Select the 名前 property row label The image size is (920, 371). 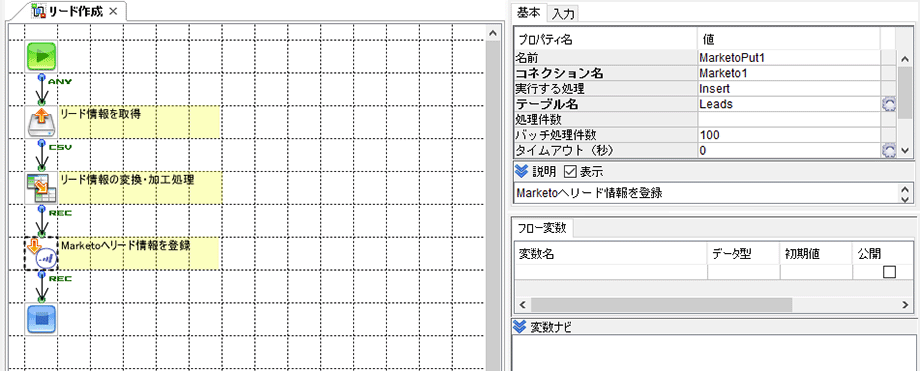(x=606, y=58)
